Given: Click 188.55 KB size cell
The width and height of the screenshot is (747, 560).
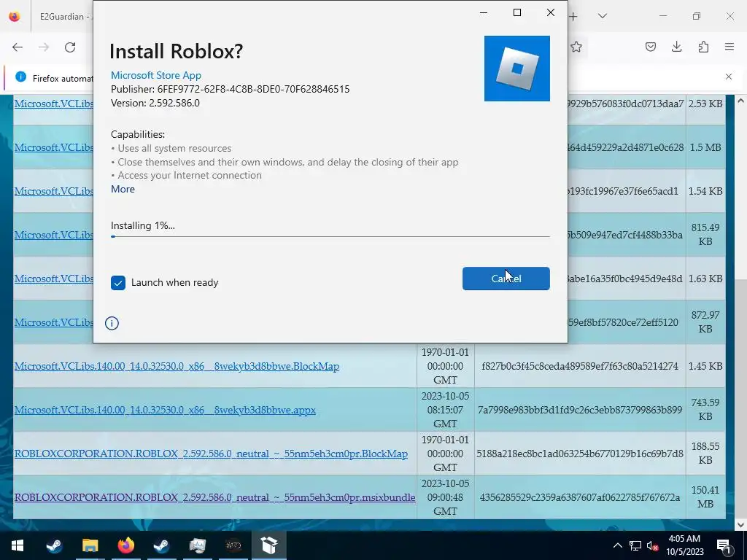Looking at the screenshot, I should coord(705,454).
